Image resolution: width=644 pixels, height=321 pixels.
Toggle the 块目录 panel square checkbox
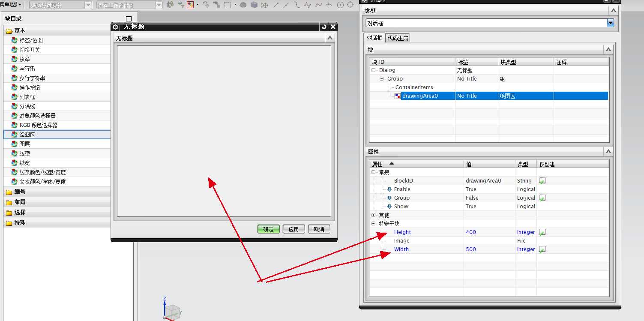point(129,19)
